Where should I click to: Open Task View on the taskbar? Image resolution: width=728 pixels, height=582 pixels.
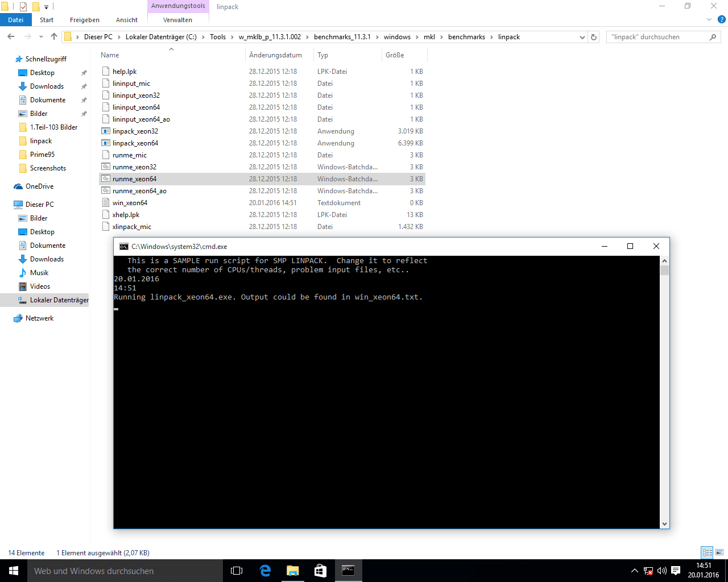click(x=237, y=571)
